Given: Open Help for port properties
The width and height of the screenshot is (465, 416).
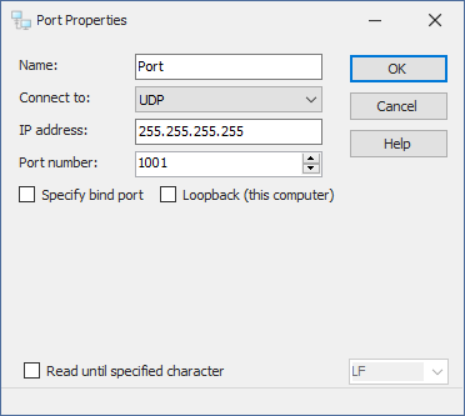Looking at the screenshot, I should click(399, 144).
